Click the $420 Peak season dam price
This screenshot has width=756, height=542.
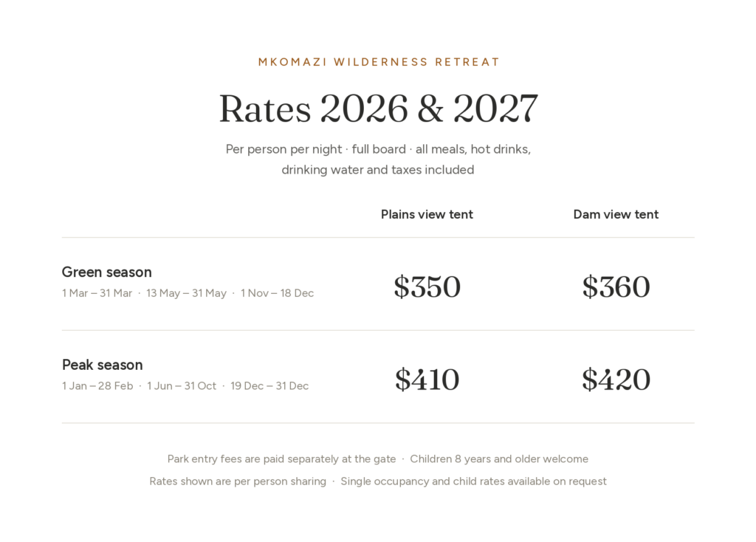[616, 380]
